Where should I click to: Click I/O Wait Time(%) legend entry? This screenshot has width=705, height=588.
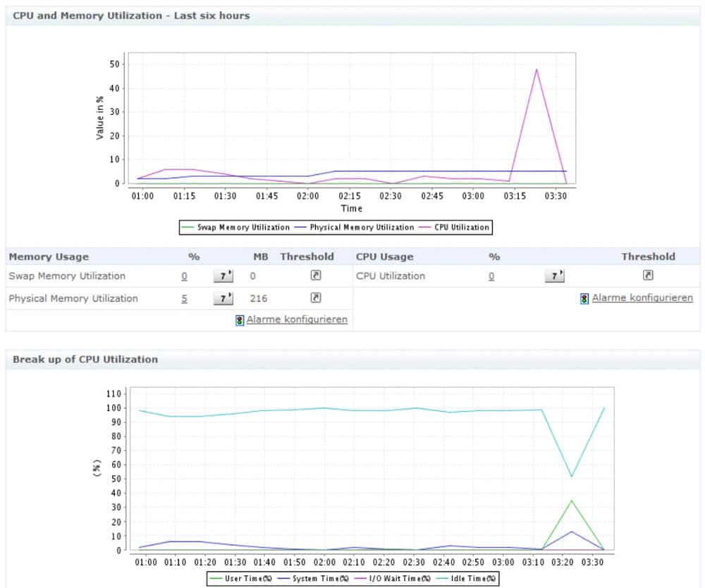[x=392, y=579]
